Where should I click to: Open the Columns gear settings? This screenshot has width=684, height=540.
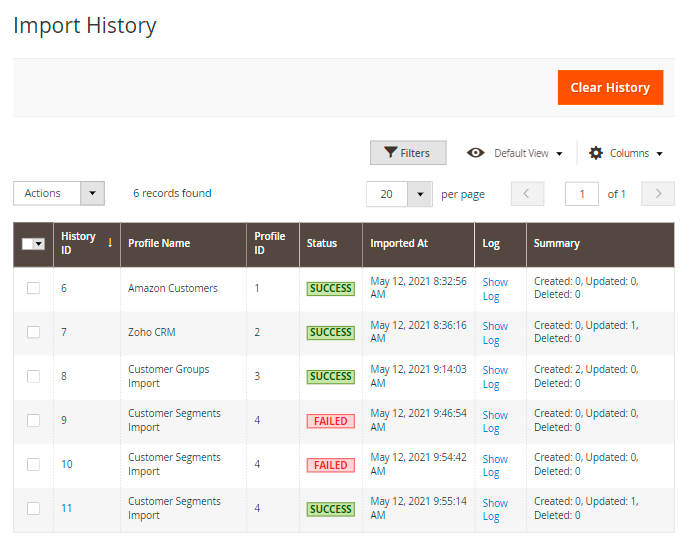(x=625, y=153)
